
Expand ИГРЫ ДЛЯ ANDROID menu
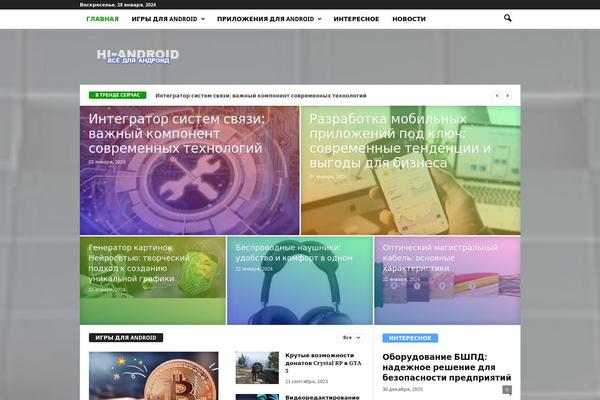[168, 19]
